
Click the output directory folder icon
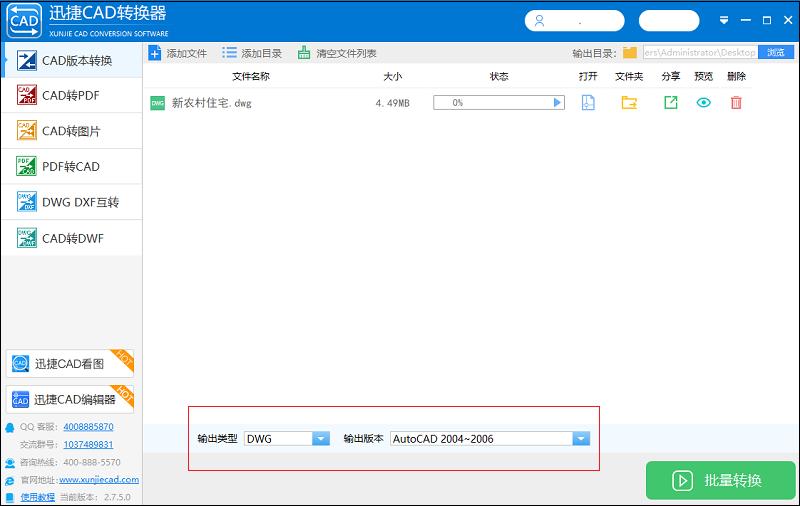pyautogui.click(x=630, y=53)
